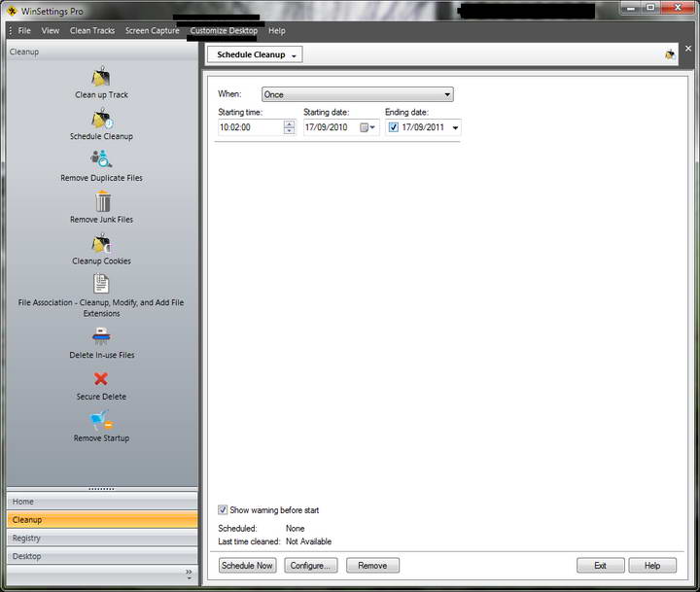Click the Not Available last cleaned text

tap(308, 541)
